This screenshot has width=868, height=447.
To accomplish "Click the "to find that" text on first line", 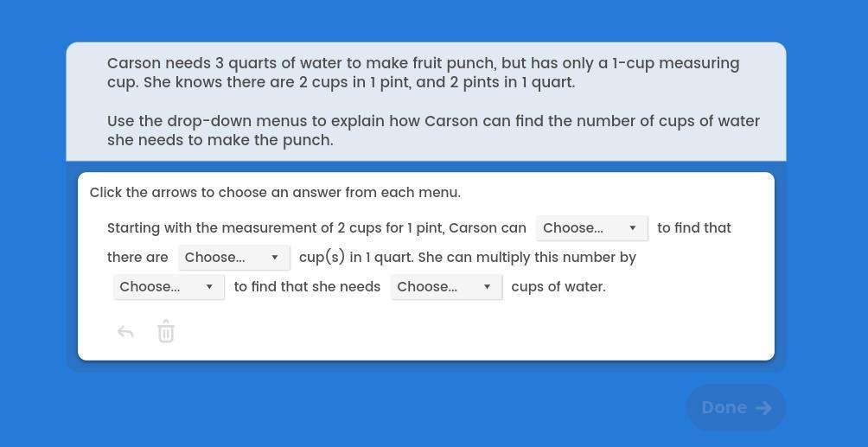I will tap(694, 228).
